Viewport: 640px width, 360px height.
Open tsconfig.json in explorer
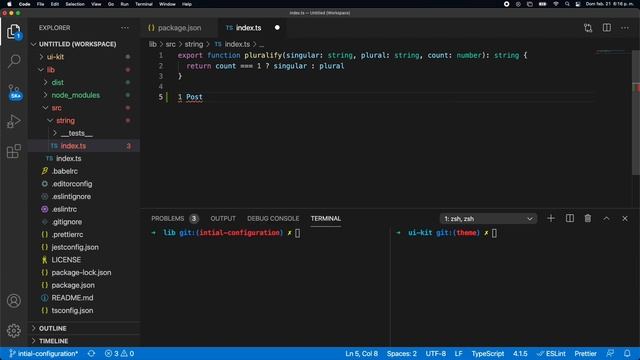72,310
